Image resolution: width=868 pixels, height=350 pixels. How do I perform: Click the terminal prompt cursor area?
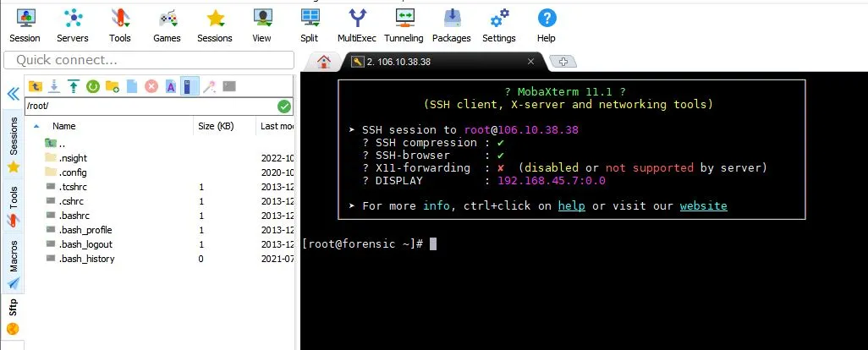[x=433, y=243]
